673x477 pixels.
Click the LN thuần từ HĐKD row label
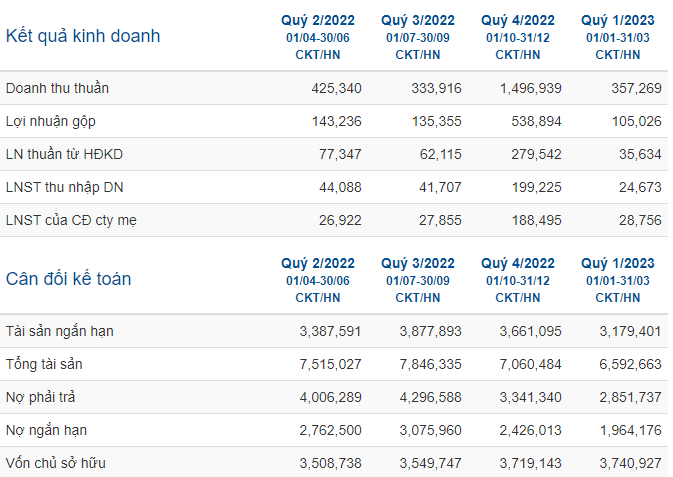point(64,154)
